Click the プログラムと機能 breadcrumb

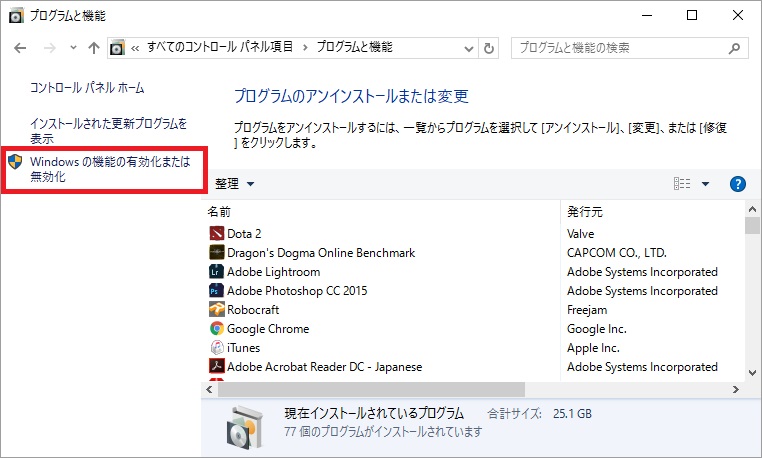[x=354, y=47]
